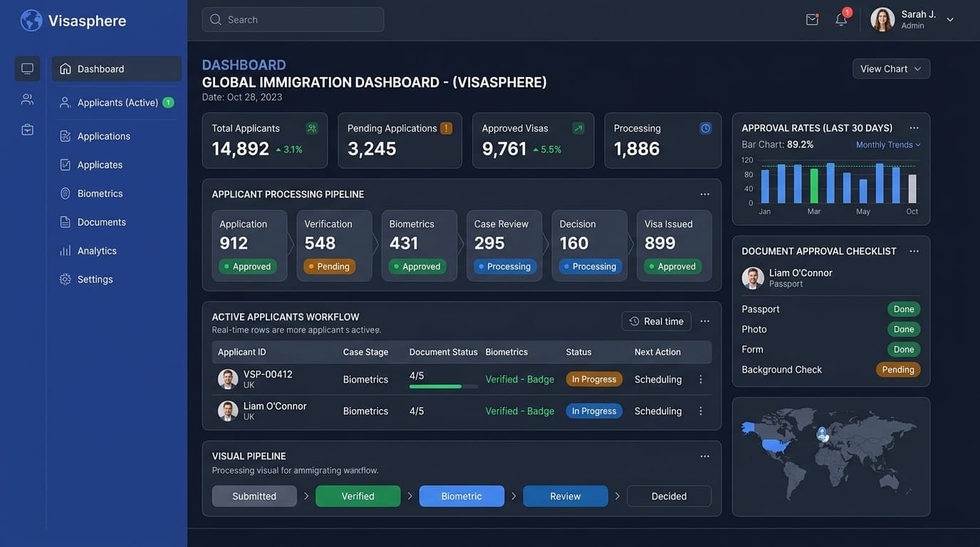Open Applicants (Active) menu item
Screen dimensions: 980x547
click(117, 103)
